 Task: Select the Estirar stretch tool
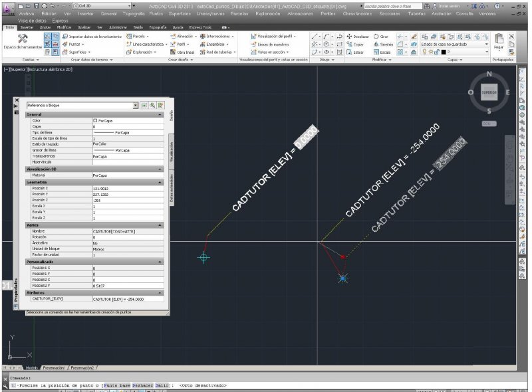click(355, 52)
